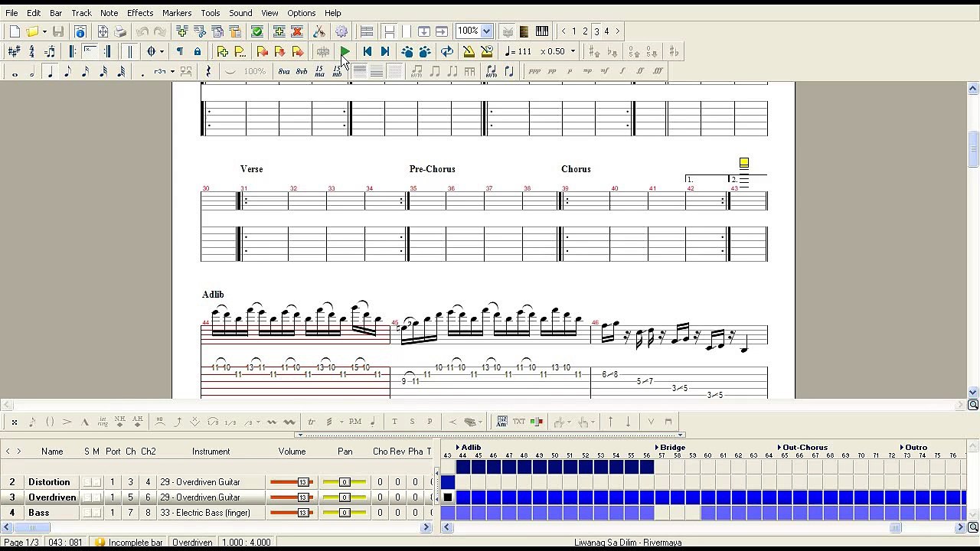This screenshot has width=980, height=551.
Task: Open the tuplet dropdown arrow
Action: pyautogui.click(x=172, y=71)
